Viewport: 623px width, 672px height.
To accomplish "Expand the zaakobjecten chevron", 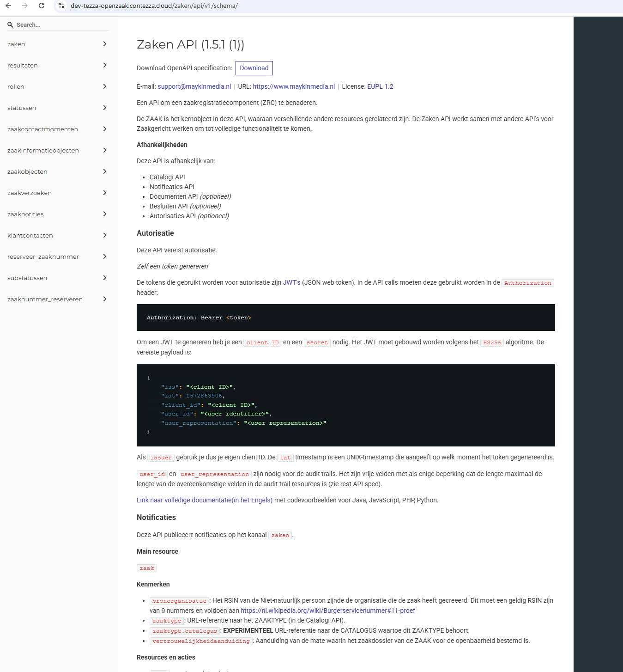I will click(x=105, y=171).
